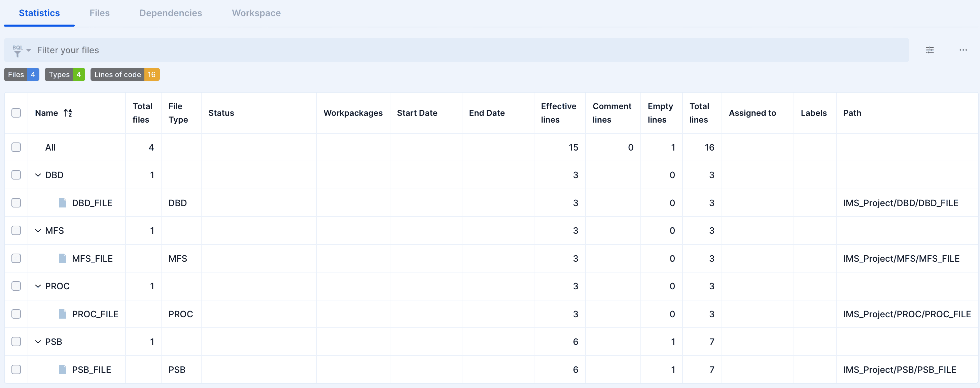Click the PSB group name
Screen dimensions: 980x388
[54, 342]
